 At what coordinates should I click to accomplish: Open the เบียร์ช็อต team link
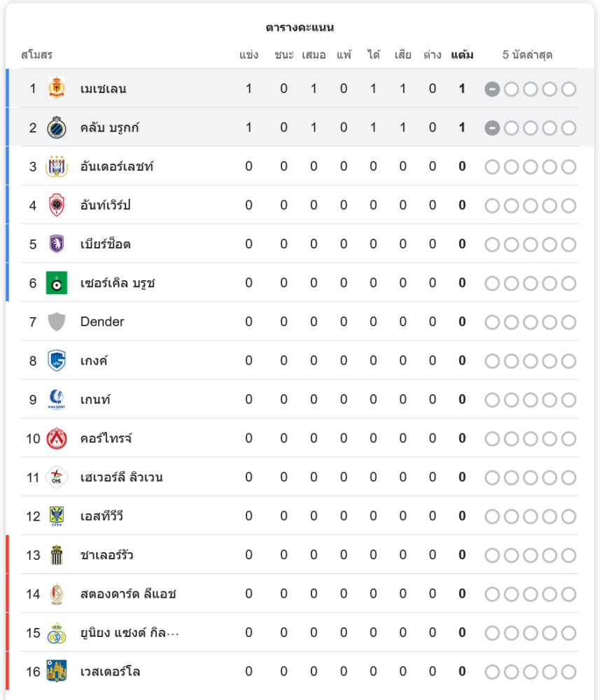coord(105,244)
